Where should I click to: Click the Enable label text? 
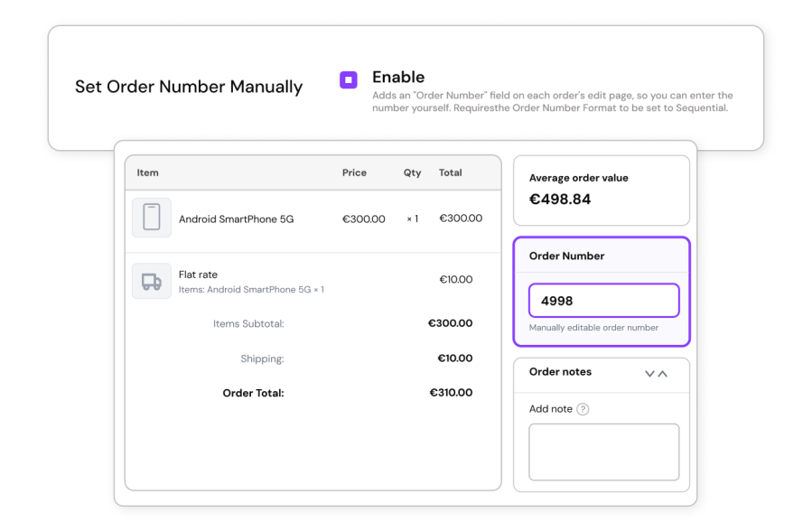coord(398,77)
